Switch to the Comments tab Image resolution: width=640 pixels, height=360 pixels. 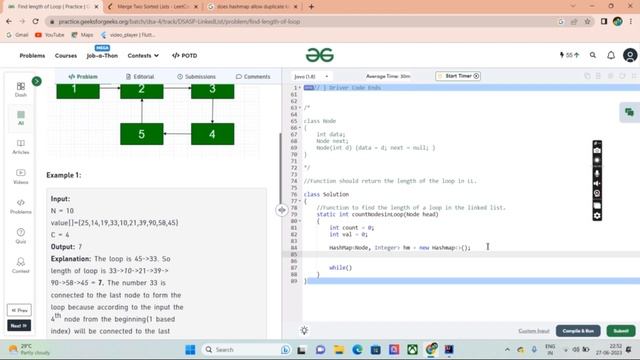pos(253,76)
